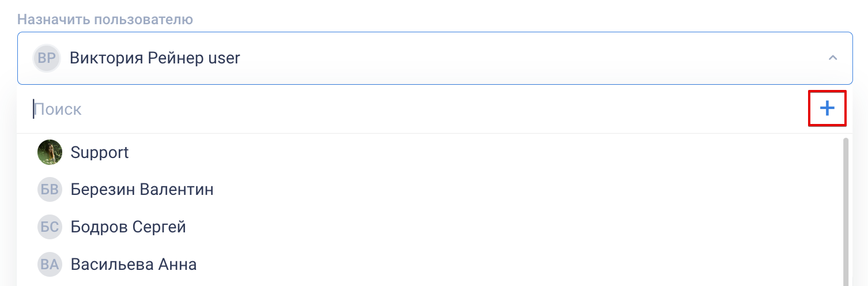Click the БВ initials avatar

[50, 190]
